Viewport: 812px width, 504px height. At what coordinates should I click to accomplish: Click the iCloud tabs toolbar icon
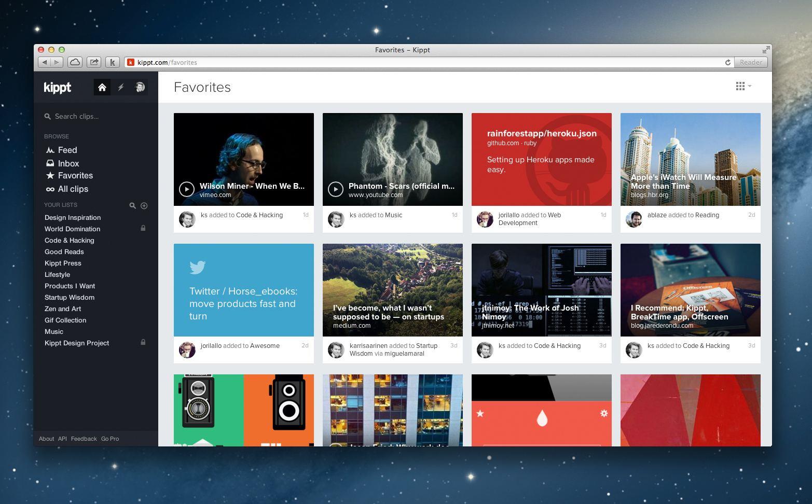(75, 62)
